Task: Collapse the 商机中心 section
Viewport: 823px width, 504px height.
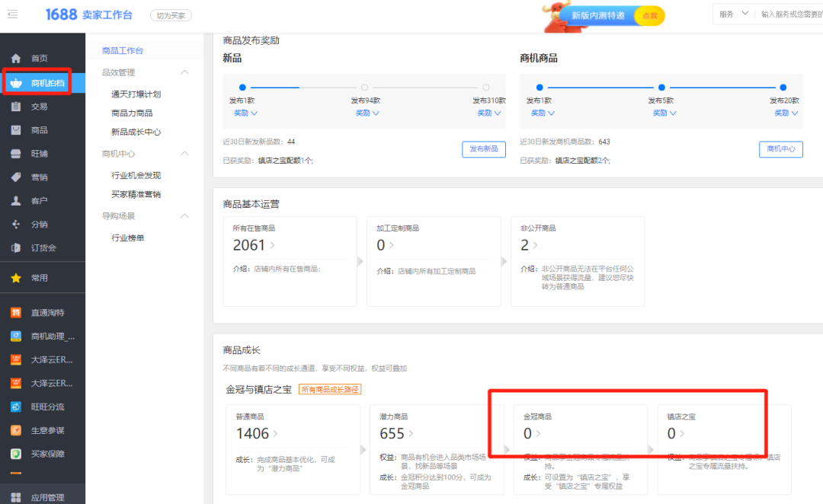Action: (184, 154)
